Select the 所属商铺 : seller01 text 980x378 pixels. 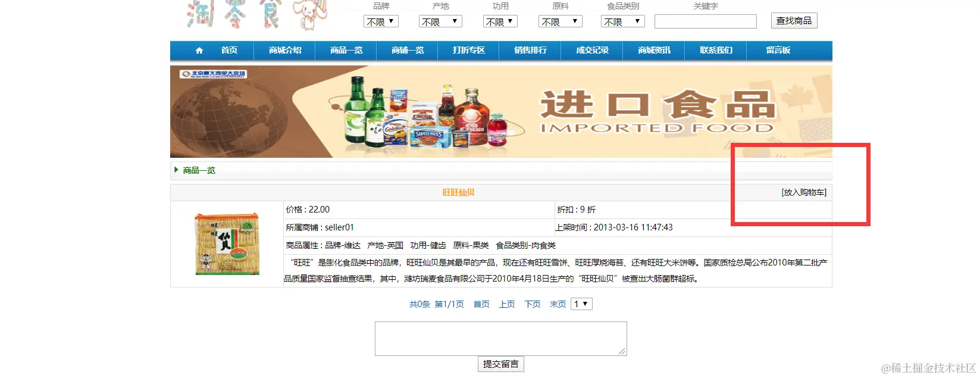[320, 227]
